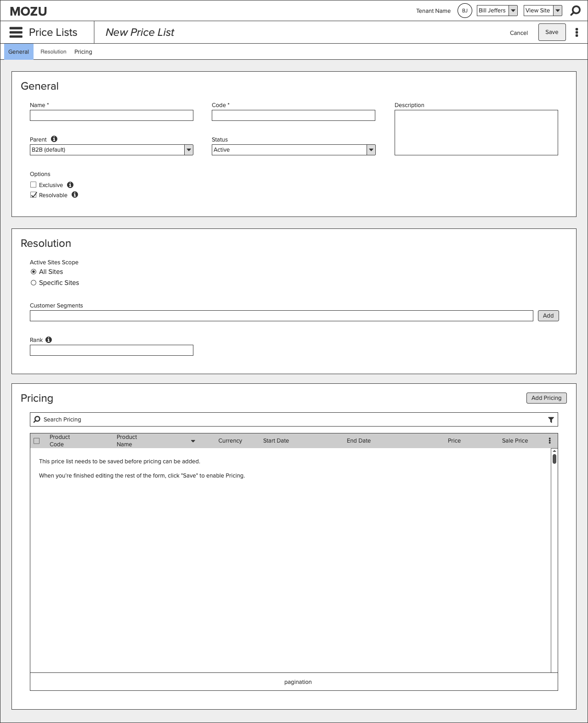
Task: Click the search magnifier in the top bar
Action: click(575, 11)
